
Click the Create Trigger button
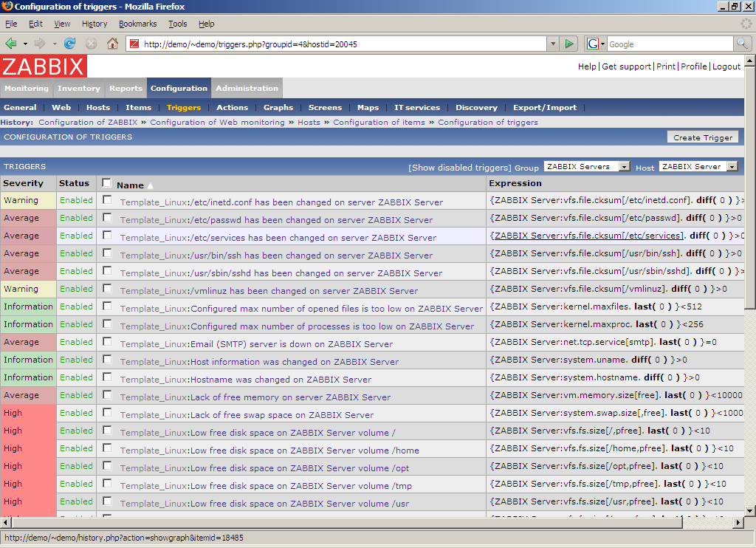click(703, 137)
